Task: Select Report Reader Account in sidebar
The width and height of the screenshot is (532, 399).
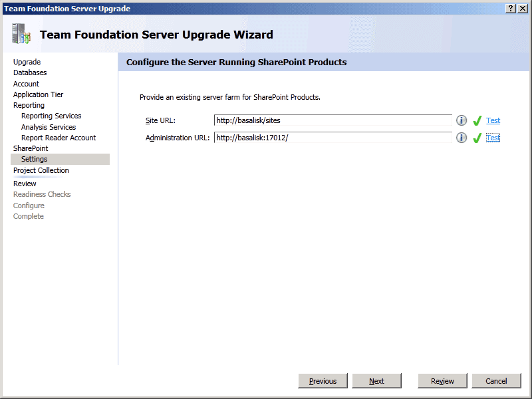Action: pos(59,138)
